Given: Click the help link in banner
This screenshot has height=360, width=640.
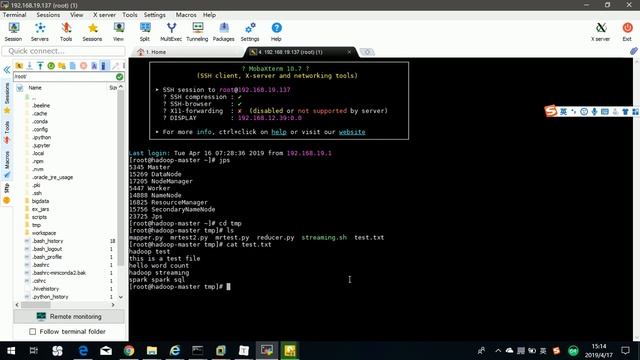Looking at the screenshot, I should [x=279, y=132].
